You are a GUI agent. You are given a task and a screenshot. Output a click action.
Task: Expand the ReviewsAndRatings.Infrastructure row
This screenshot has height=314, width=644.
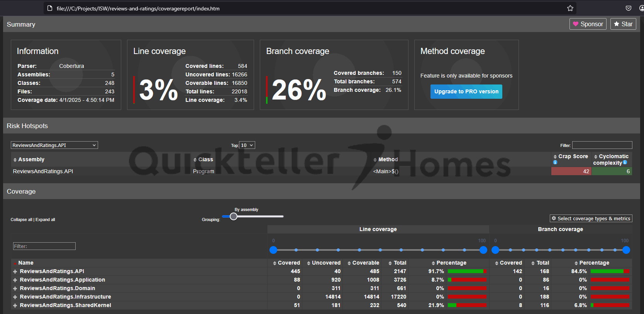[15, 297]
